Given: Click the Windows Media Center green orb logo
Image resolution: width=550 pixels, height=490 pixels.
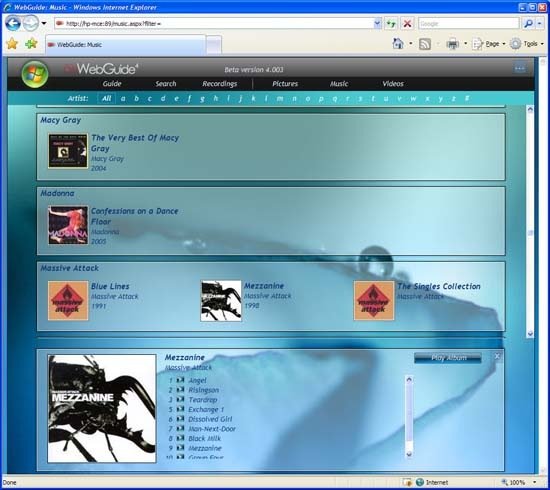Looking at the screenshot, I should [34, 74].
